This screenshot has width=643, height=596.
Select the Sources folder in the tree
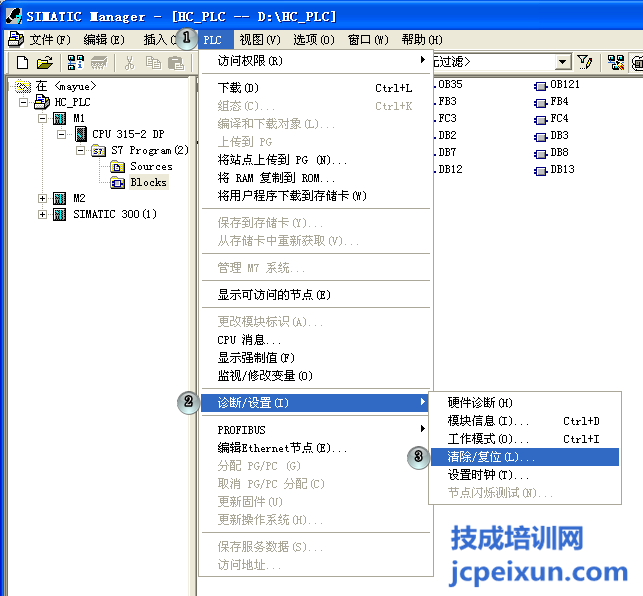(150, 166)
